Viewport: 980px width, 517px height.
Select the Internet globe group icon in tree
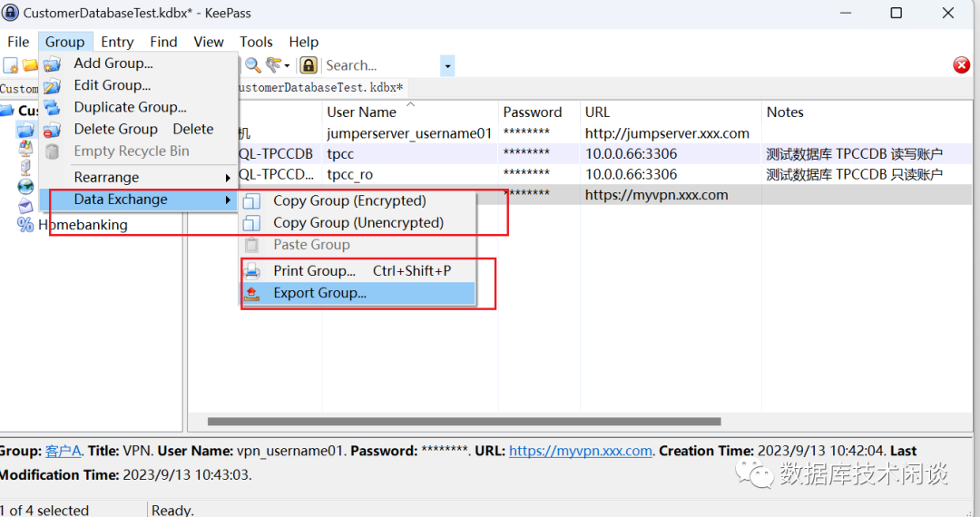[25, 186]
